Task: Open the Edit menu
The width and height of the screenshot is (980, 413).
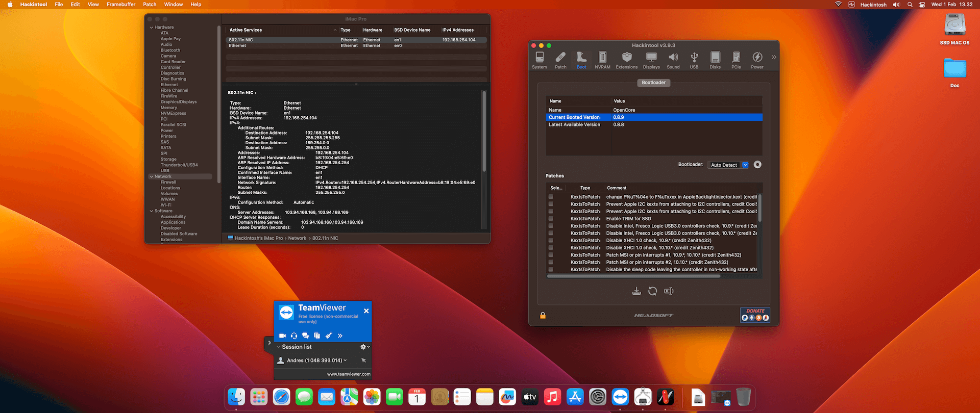Action: click(75, 5)
